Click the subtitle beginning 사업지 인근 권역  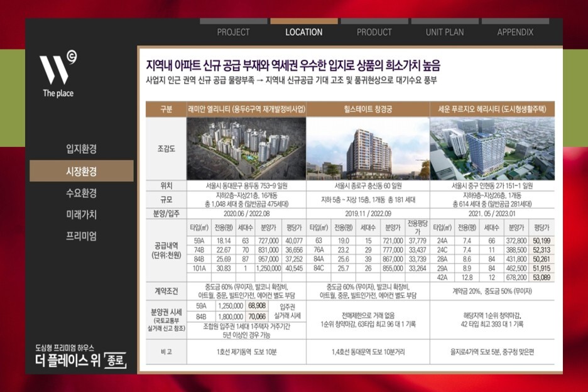click(291, 80)
